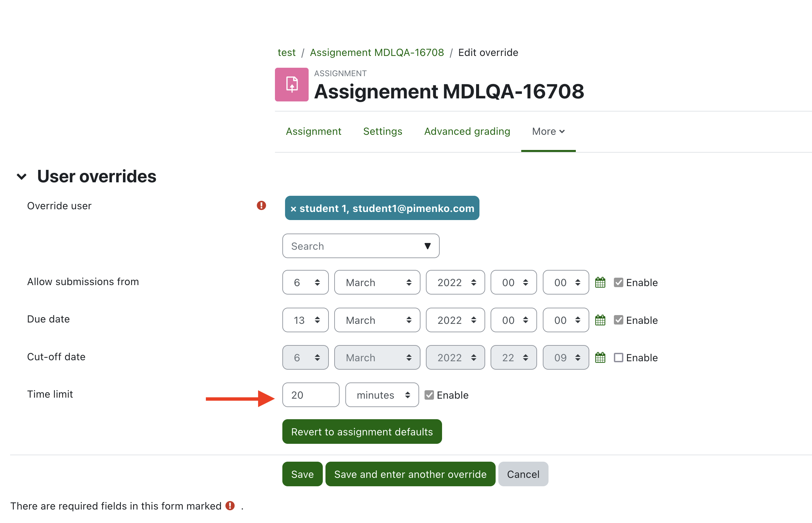812x523 pixels.
Task: Open calendar picker for Cut-off date
Action: pos(600,357)
